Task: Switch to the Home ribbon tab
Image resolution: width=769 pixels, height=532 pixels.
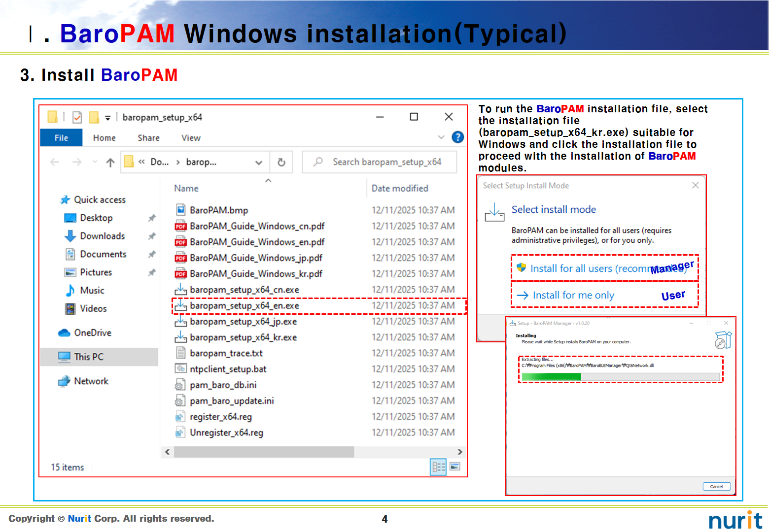Action: (x=104, y=138)
